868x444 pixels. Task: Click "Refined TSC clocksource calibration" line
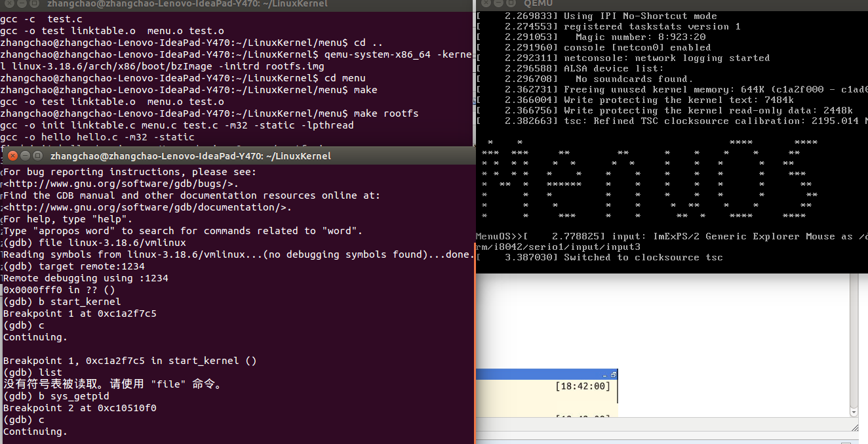[x=672, y=121]
